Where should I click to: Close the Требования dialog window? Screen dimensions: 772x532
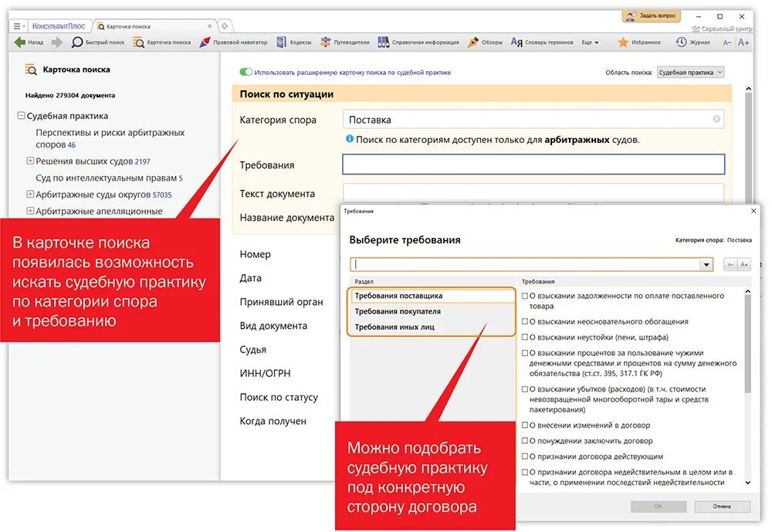[753, 211]
